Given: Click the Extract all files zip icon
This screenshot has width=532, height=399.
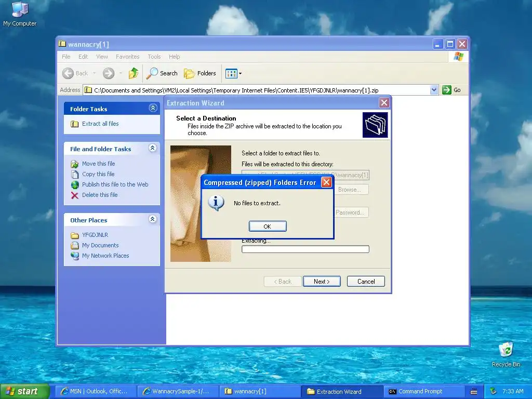Looking at the screenshot, I should point(75,124).
